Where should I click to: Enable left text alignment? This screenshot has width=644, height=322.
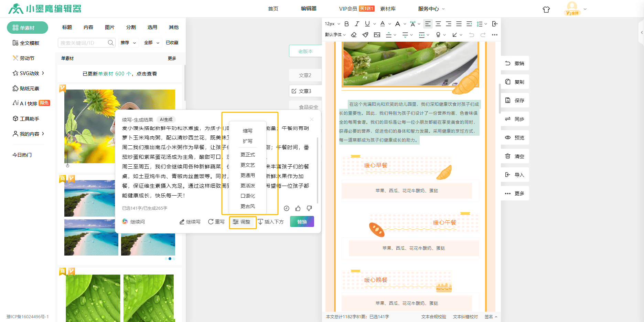[x=428, y=24]
